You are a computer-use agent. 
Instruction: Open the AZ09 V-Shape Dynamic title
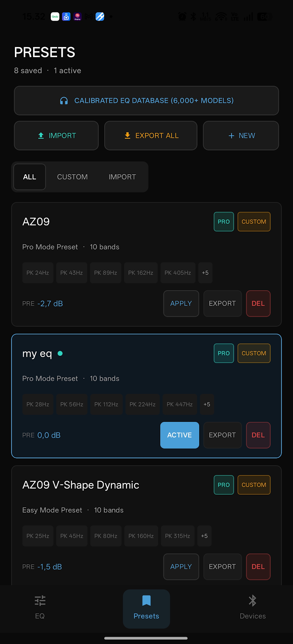coord(81,485)
